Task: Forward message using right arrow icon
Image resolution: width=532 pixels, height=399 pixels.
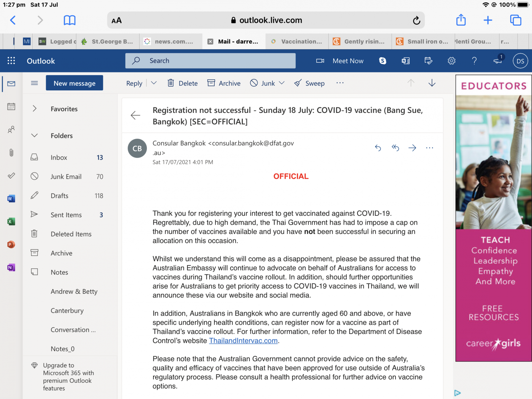Action: click(412, 148)
